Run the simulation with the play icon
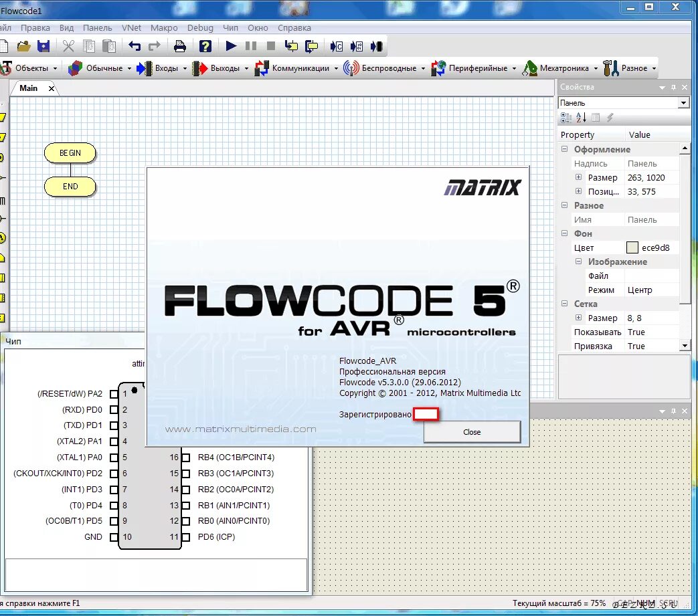698x616 pixels. click(231, 45)
